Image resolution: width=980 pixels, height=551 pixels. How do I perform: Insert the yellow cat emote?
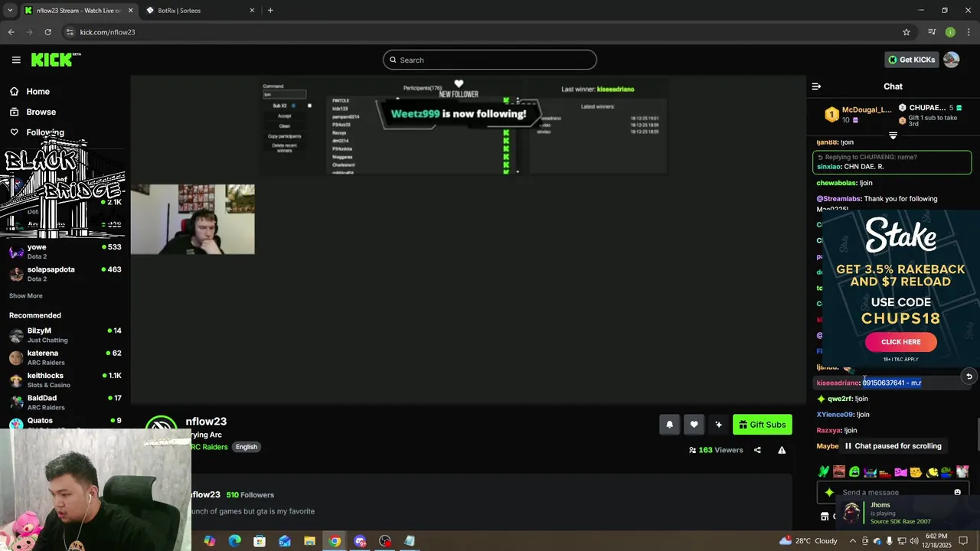point(916,471)
